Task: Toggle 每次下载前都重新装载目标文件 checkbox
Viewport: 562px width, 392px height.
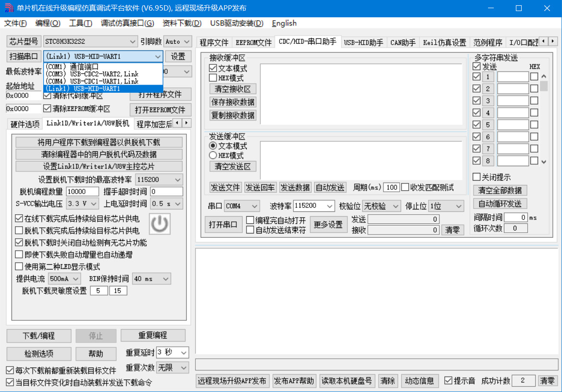Action: tap(10, 370)
